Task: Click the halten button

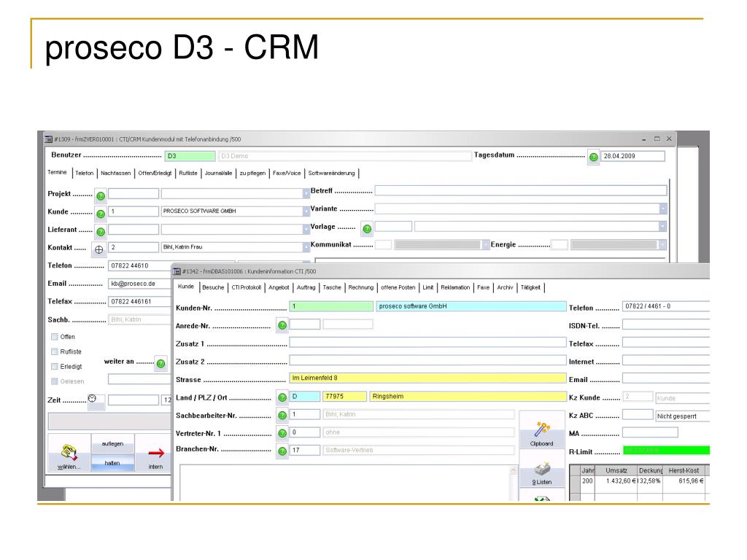Action: (x=112, y=462)
